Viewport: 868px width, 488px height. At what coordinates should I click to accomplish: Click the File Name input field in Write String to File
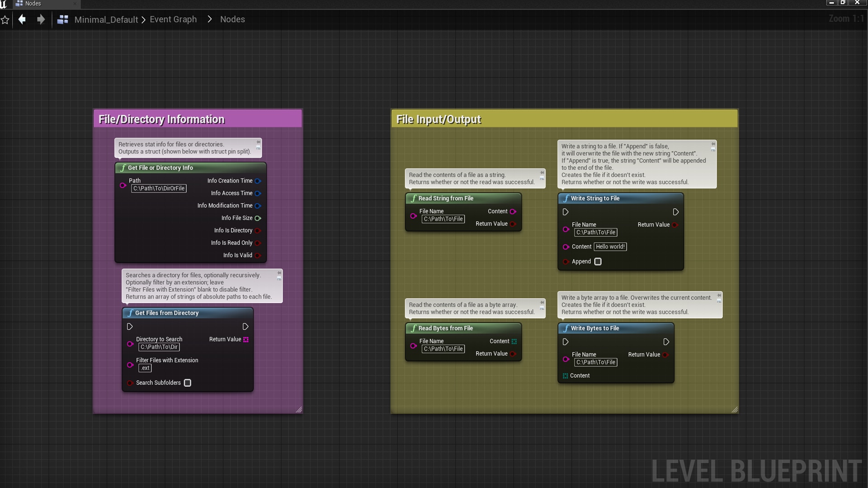point(595,232)
